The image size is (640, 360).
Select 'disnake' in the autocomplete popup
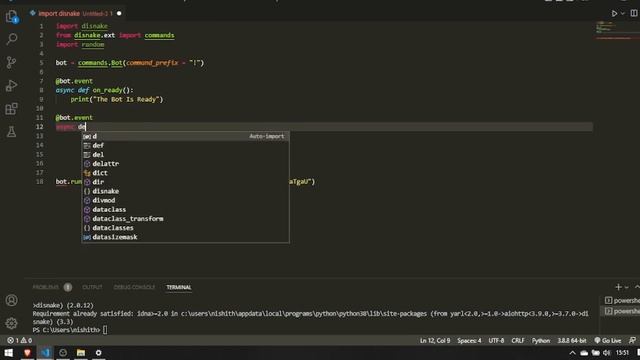coord(185,191)
